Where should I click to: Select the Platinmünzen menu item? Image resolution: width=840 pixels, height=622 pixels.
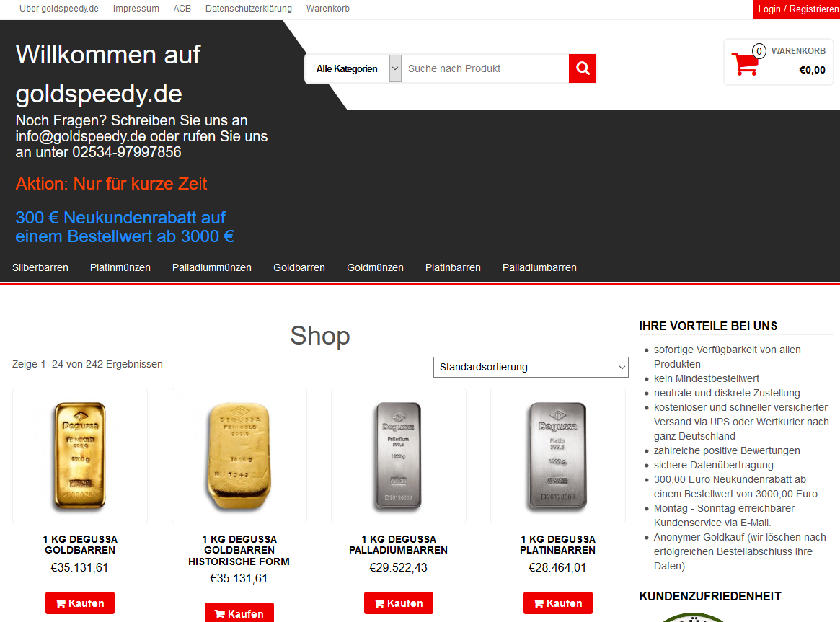[120, 267]
